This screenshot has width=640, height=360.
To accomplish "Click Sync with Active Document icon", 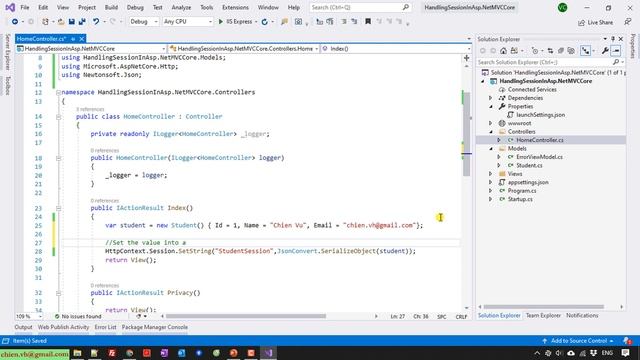I will (x=550, y=51).
